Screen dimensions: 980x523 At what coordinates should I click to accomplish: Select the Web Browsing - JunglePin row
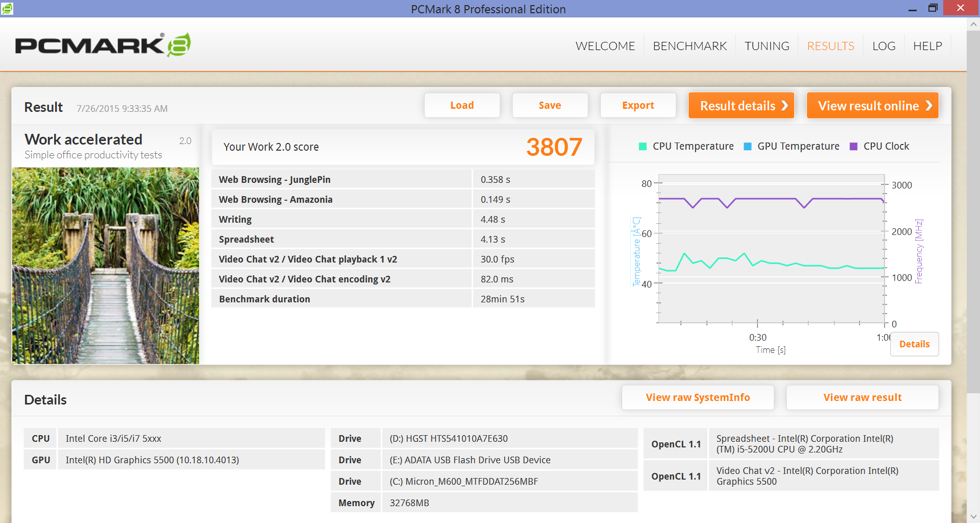tap(403, 179)
